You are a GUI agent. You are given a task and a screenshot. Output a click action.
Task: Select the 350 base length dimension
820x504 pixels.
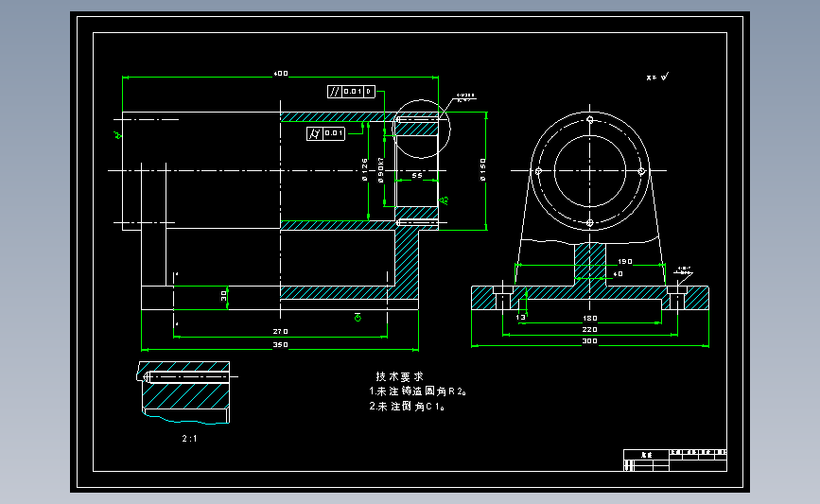pos(280,344)
